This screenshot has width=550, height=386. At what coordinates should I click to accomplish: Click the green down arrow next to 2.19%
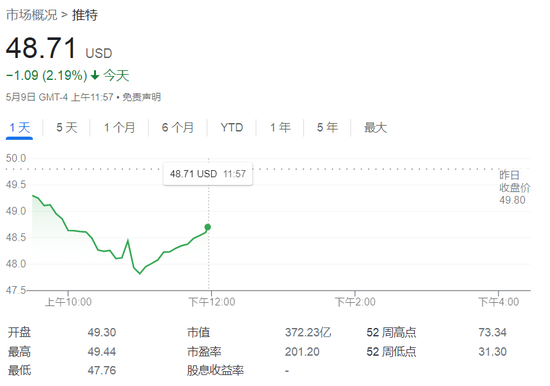coord(95,75)
